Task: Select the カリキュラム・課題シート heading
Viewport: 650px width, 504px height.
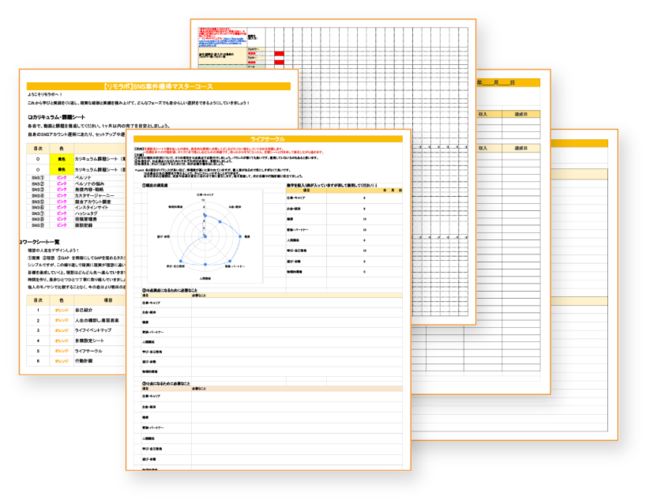Action: click(56, 117)
